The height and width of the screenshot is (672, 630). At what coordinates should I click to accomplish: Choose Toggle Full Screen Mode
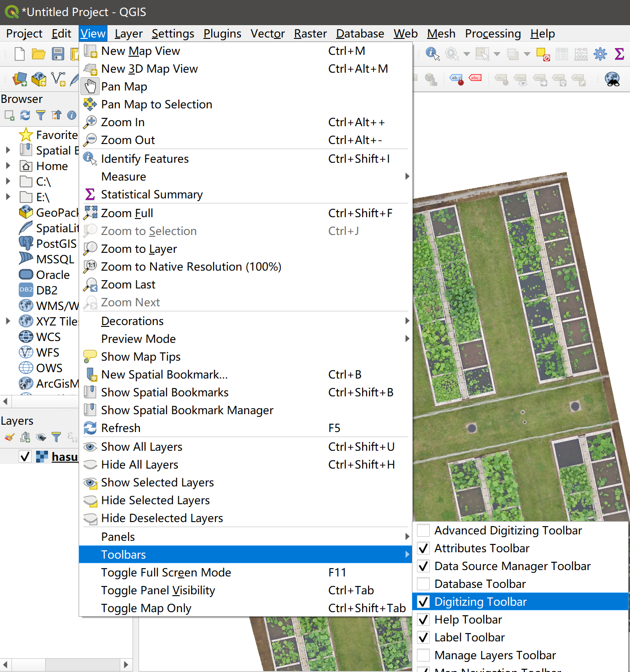coord(246,572)
